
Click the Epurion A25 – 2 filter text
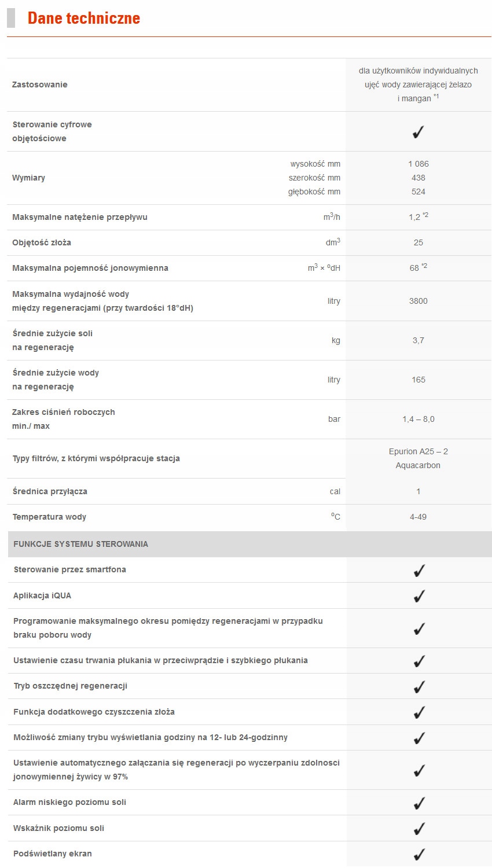(x=418, y=451)
